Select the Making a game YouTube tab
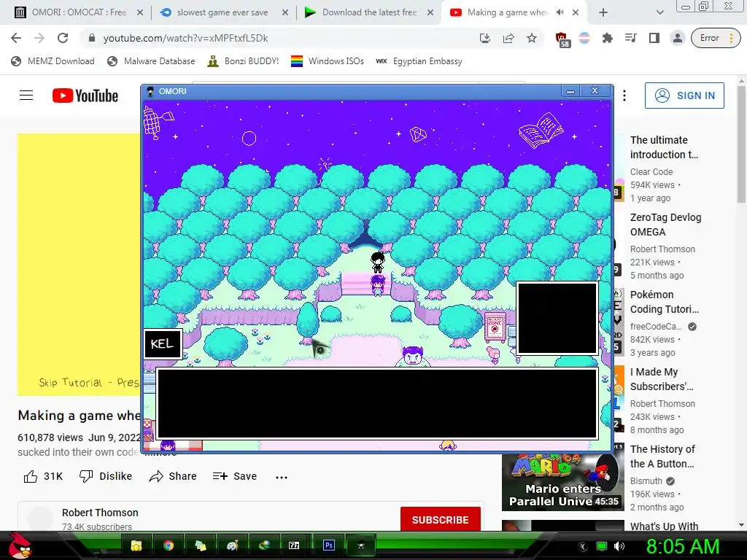The height and width of the screenshot is (560, 747). [508, 12]
